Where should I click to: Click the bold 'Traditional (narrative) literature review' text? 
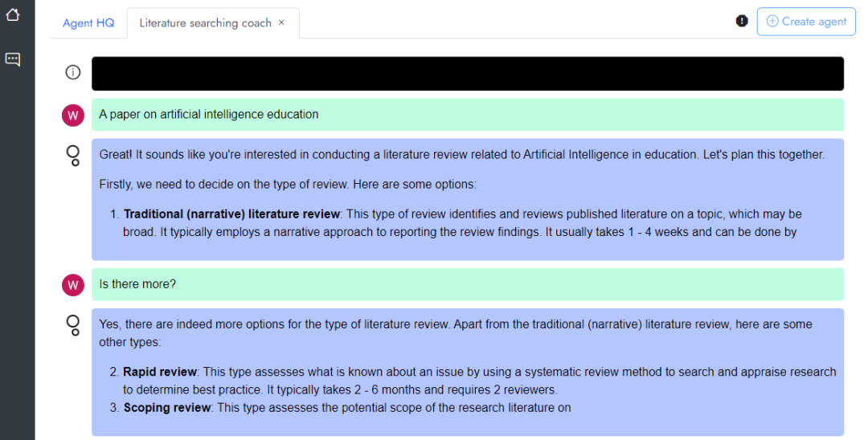[231, 214]
